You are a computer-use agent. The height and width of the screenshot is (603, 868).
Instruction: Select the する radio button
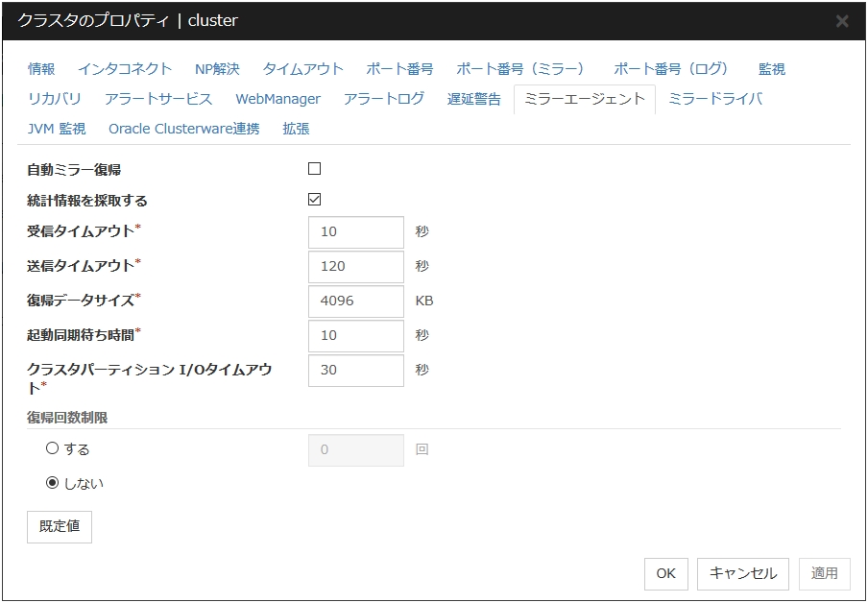[53, 448]
